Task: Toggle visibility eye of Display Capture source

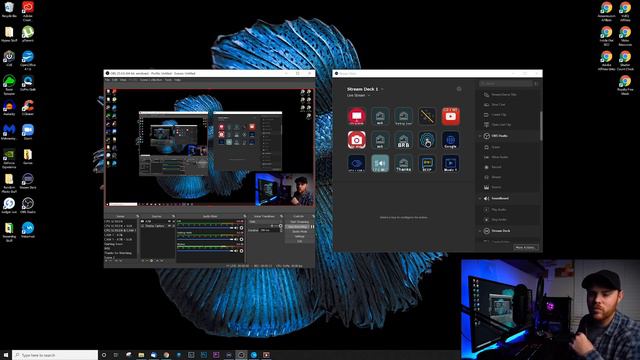Action: point(169,226)
